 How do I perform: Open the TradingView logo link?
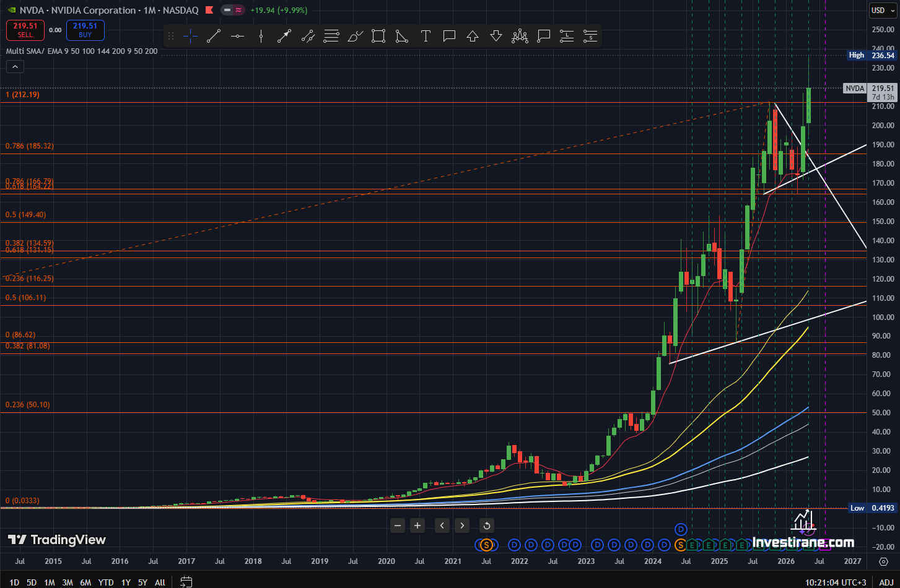coord(57,540)
